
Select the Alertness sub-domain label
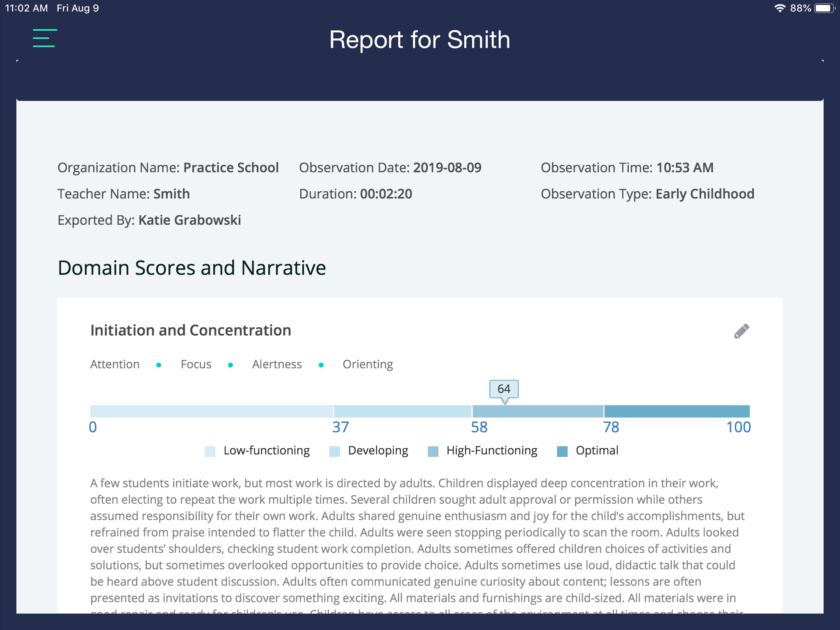coord(277,364)
